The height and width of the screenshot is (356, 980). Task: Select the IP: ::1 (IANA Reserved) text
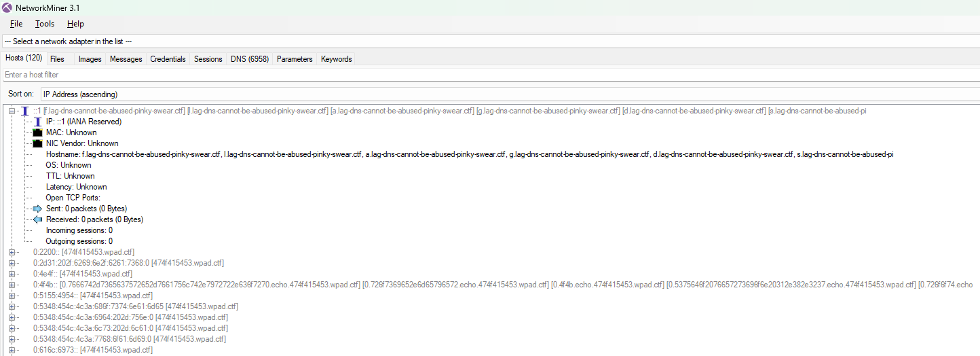(x=83, y=122)
